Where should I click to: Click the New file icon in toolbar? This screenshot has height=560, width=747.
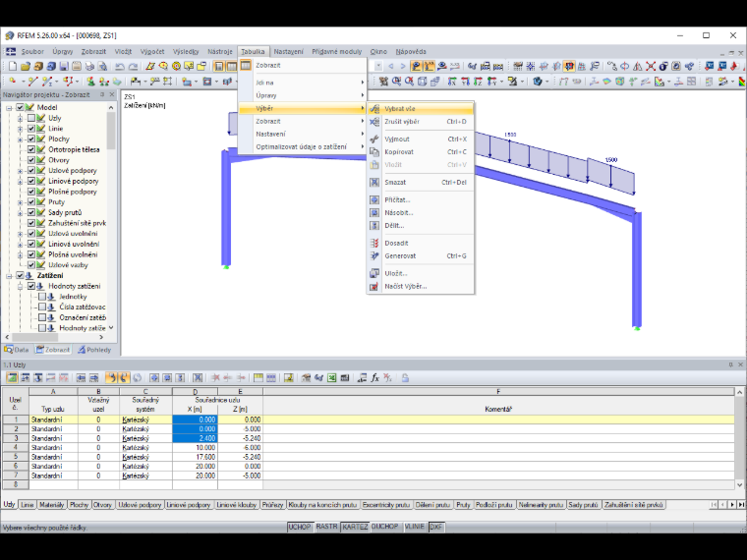(13, 66)
